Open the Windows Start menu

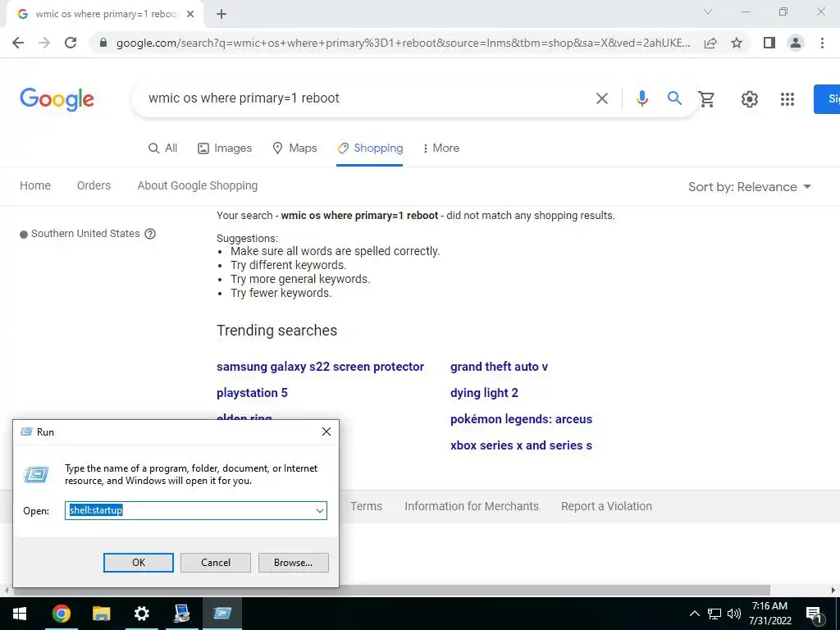click(x=20, y=614)
